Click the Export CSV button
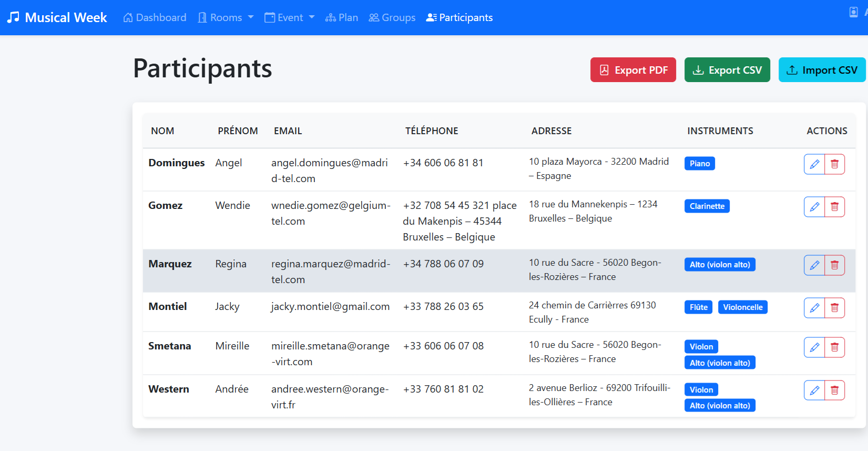The width and height of the screenshot is (868, 451). [x=727, y=70]
